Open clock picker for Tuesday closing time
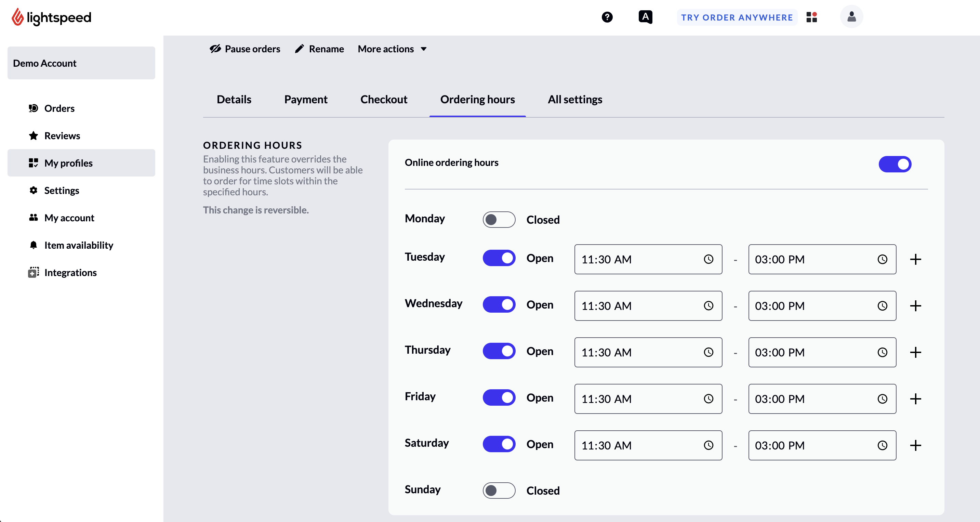 coord(882,260)
